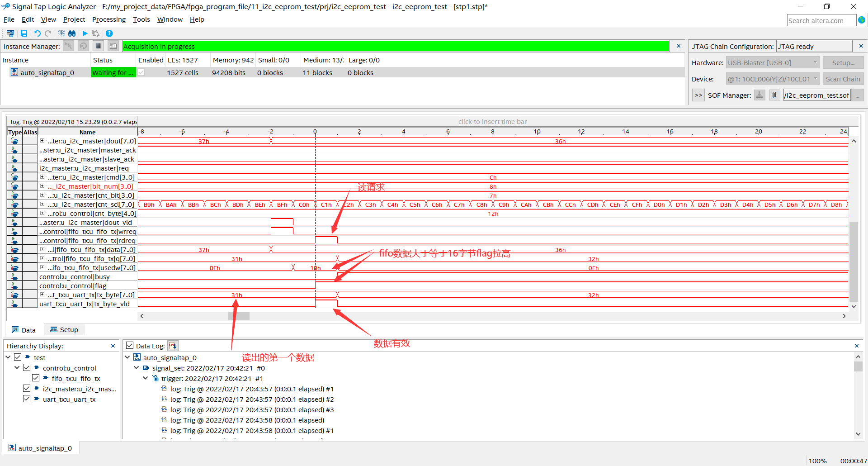Switch to the Setup tab
The width and height of the screenshot is (868, 466).
[64, 329]
